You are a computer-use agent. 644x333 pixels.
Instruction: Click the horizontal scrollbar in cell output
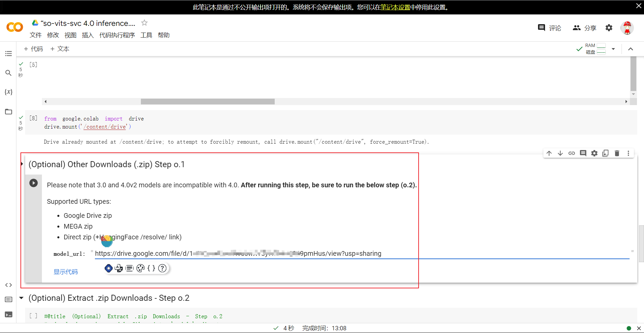[208, 101]
